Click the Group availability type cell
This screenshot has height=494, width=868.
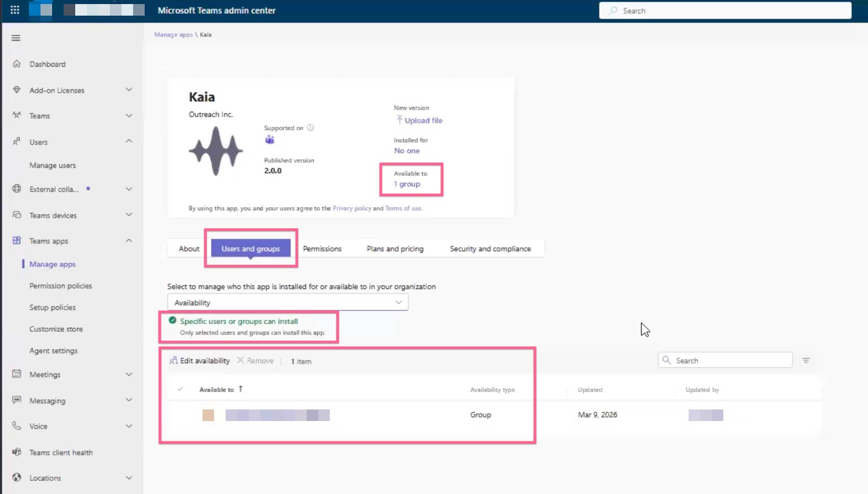pos(480,415)
